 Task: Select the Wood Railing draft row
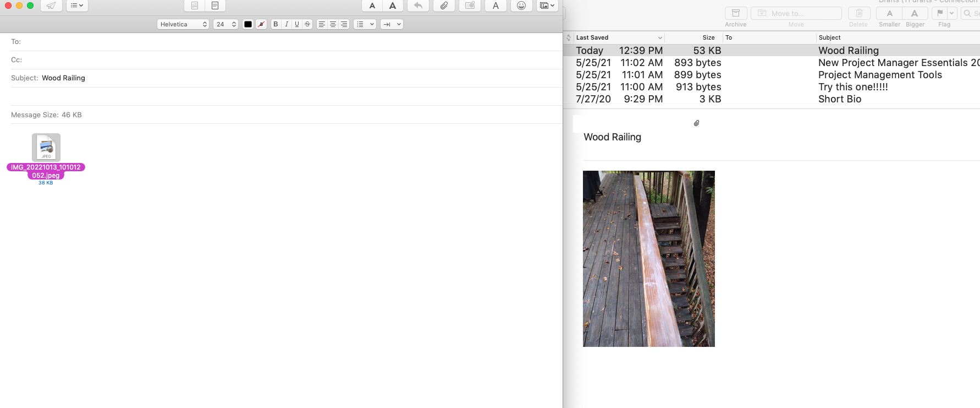pos(772,51)
